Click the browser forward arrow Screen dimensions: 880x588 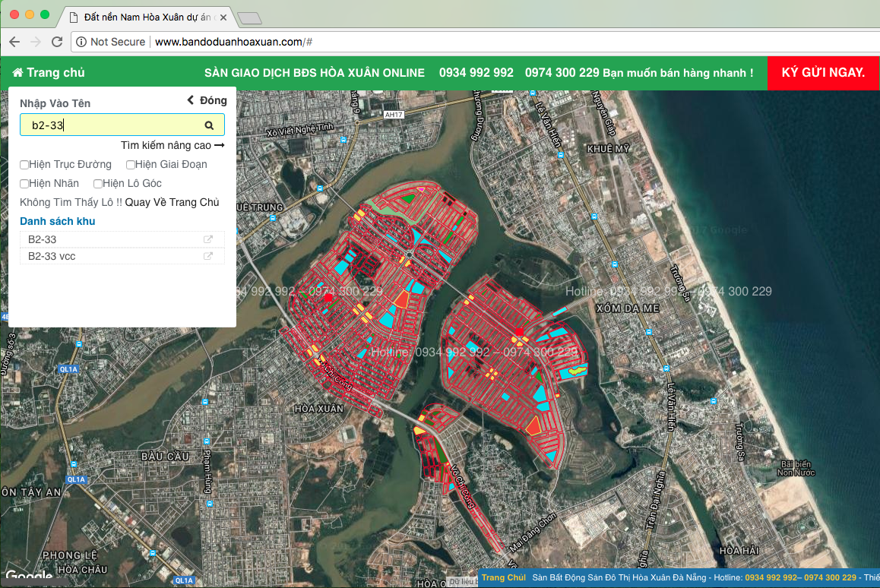[35, 42]
